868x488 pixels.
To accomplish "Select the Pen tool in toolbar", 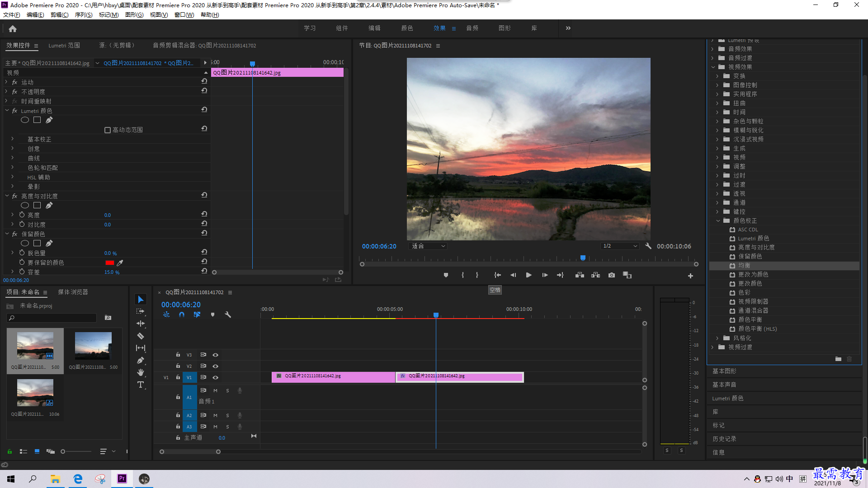I will (x=141, y=360).
